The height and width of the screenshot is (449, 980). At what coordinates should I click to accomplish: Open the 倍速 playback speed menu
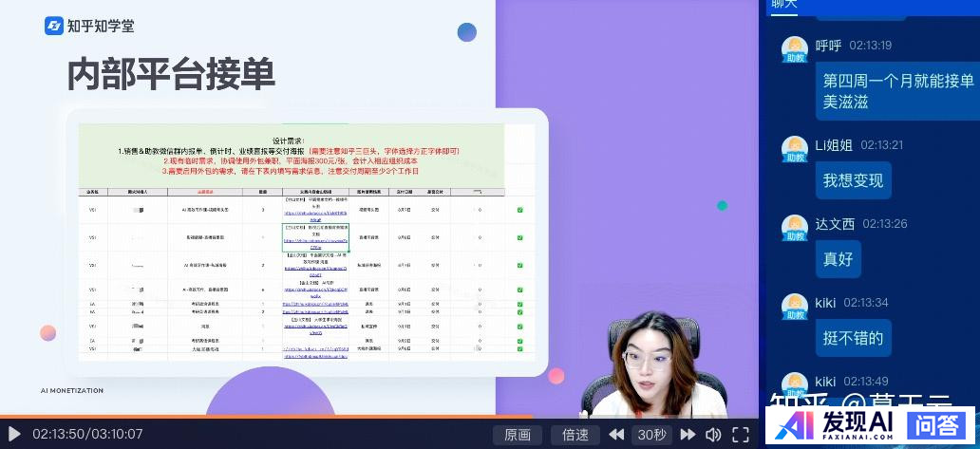click(575, 435)
